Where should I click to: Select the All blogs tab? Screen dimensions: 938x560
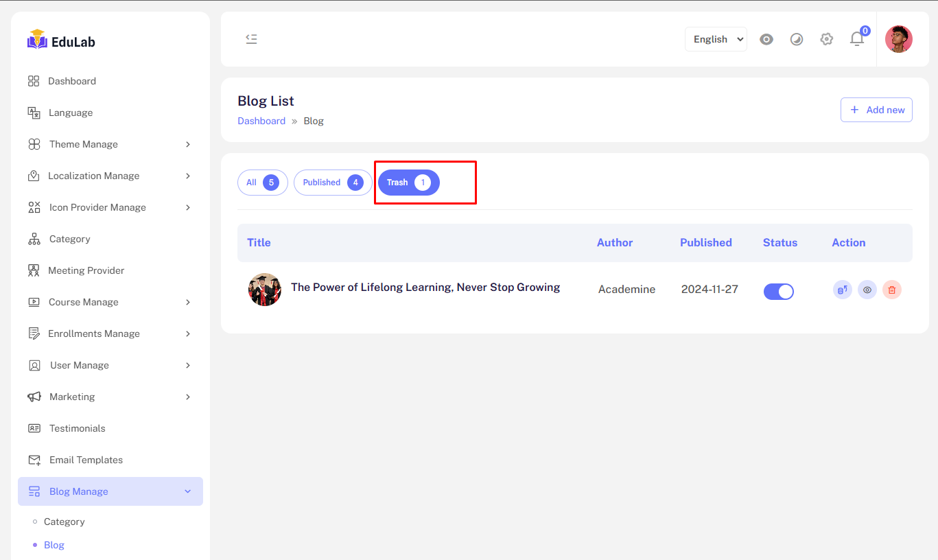[262, 183]
